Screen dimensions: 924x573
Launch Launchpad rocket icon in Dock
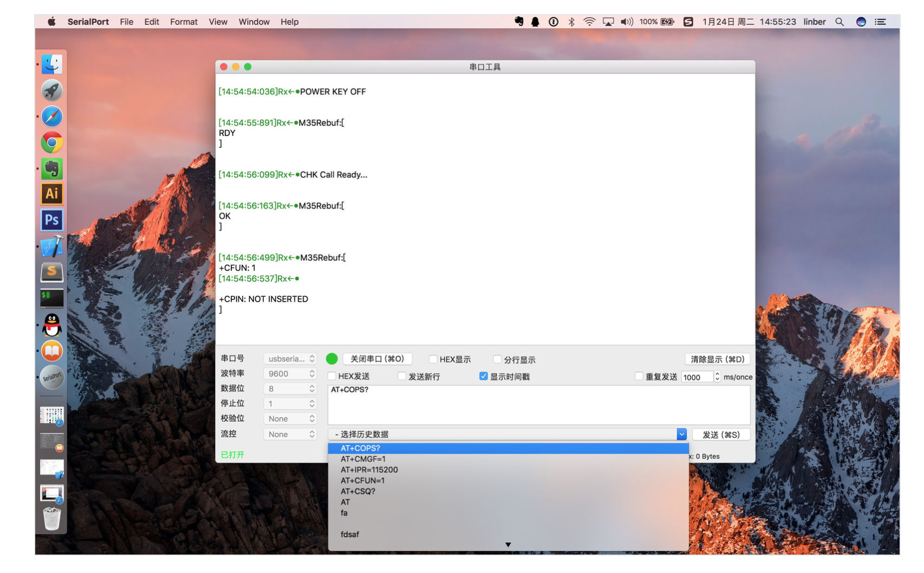tap(52, 90)
